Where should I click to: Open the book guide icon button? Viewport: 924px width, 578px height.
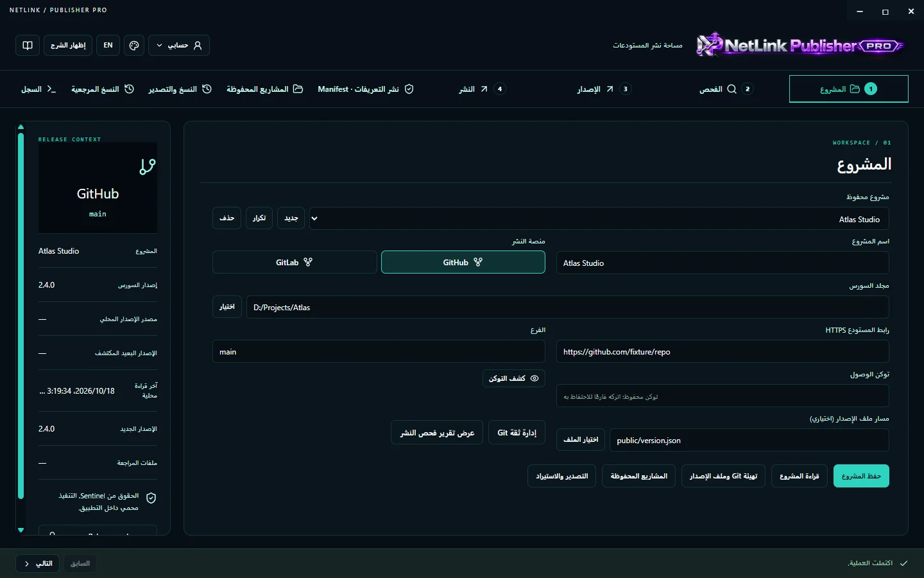[x=28, y=46]
